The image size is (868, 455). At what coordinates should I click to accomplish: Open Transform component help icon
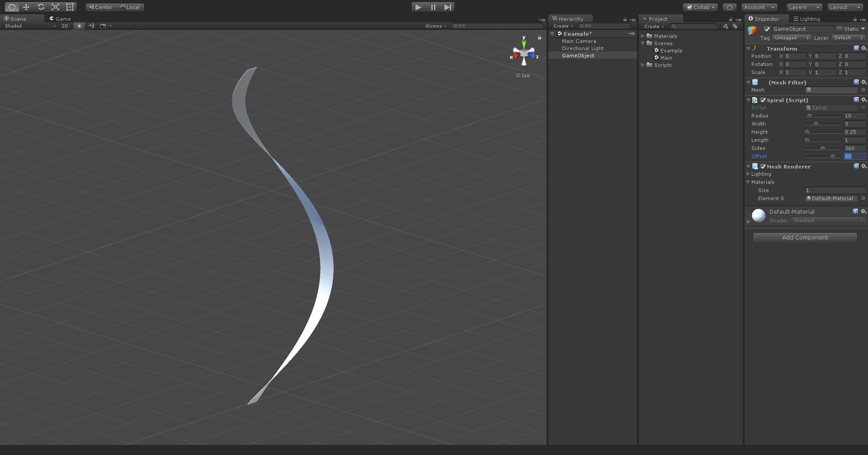[x=856, y=48]
